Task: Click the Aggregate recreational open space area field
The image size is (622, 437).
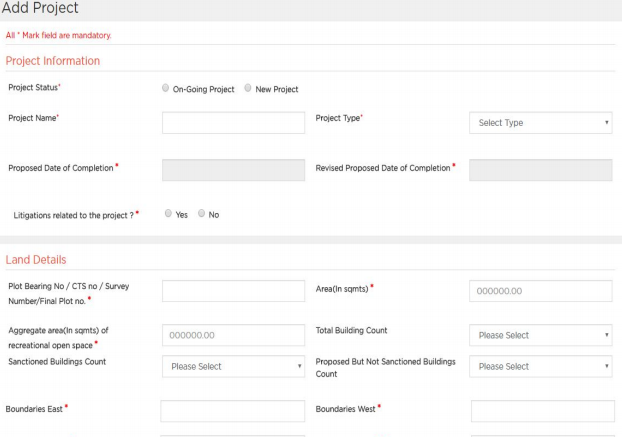Action: (233, 335)
